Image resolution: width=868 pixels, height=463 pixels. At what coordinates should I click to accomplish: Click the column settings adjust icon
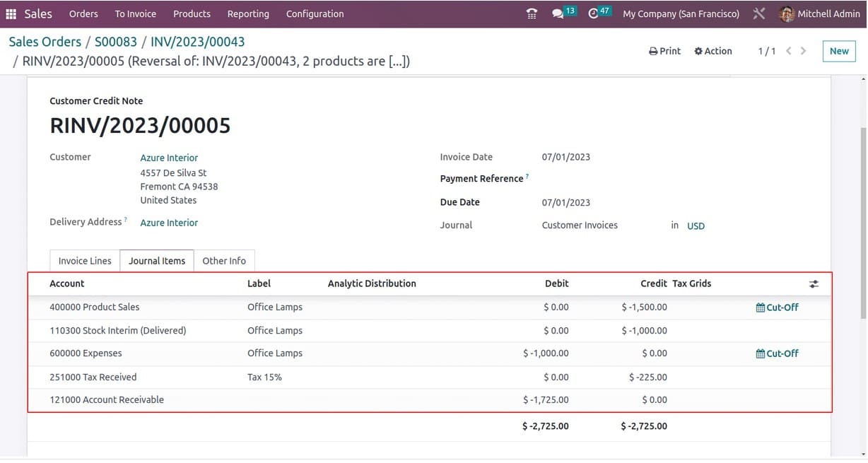(x=814, y=284)
